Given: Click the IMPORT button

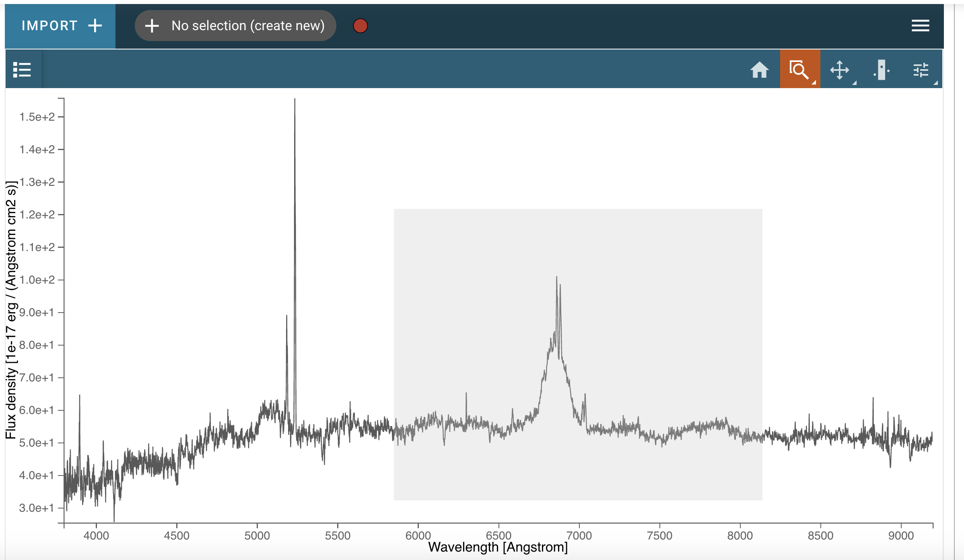Looking at the screenshot, I should pos(60,26).
